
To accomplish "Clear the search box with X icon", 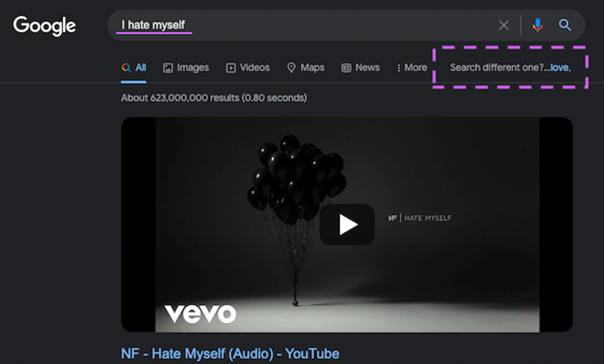I will point(504,25).
